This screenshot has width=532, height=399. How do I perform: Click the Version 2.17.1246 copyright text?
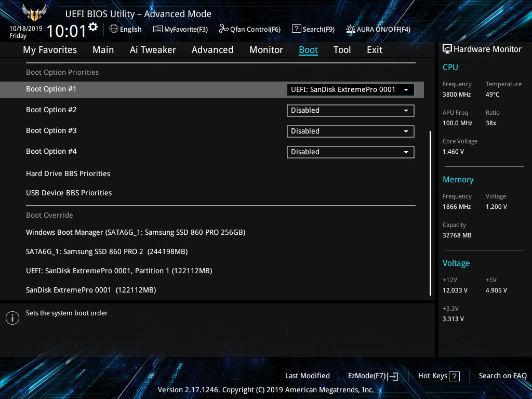coord(266,390)
